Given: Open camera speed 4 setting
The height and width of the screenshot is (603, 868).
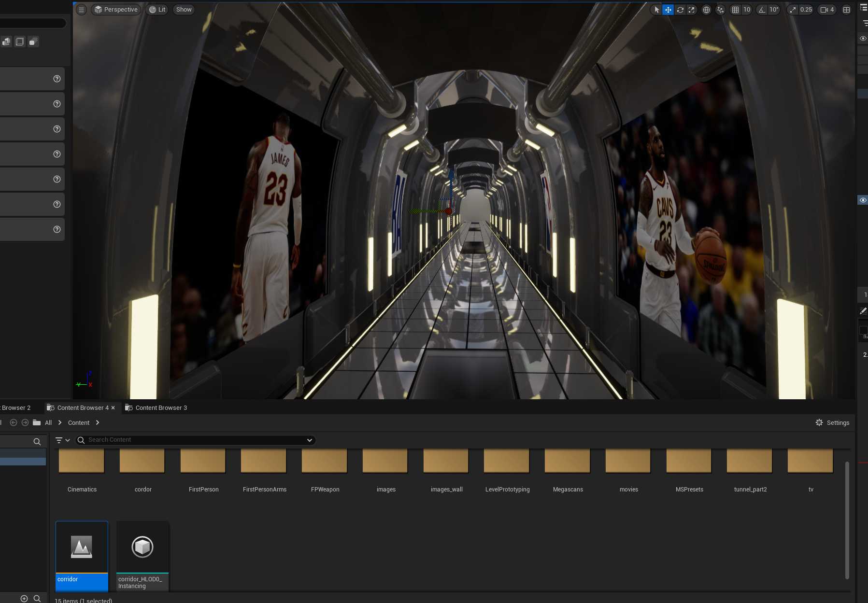Looking at the screenshot, I should click(827, 10).
